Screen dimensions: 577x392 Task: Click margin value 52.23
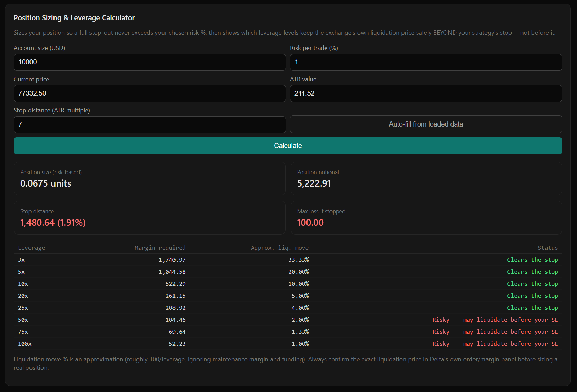click(x=177, y=344)
